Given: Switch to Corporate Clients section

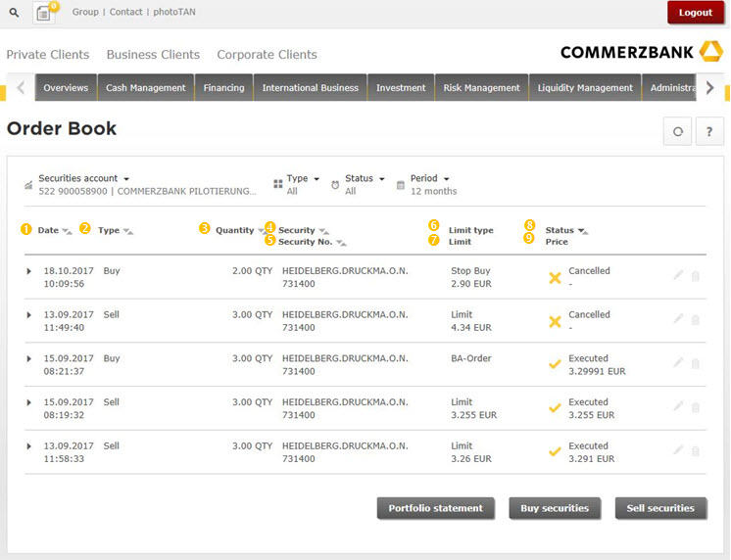Looking at the screenshot, I should point(267,55).
